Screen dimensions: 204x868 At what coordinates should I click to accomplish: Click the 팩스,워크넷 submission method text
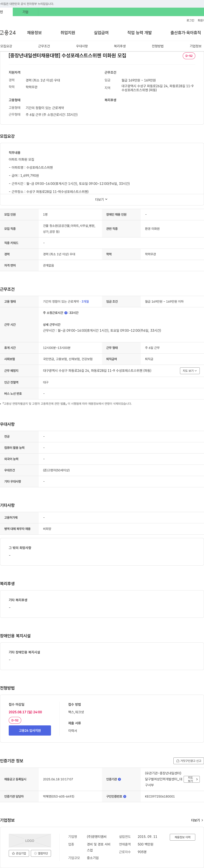point(76,712)
